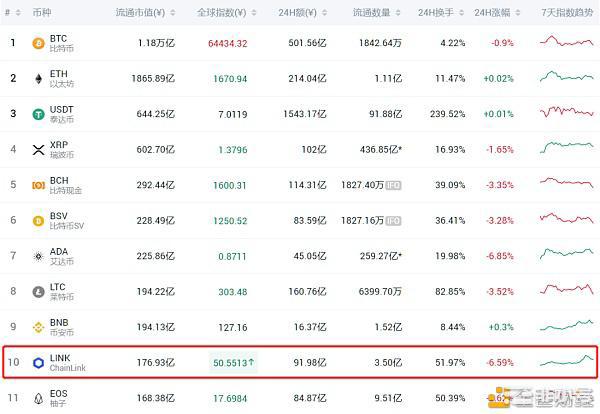Open the ETH 以太坊 coin link
The height and width of the screenshot is (414, 600).
(x=61, y=79)
